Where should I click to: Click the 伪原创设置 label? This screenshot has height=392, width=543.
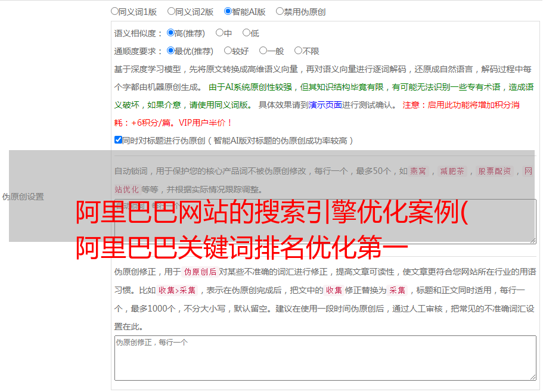(23, 197)
